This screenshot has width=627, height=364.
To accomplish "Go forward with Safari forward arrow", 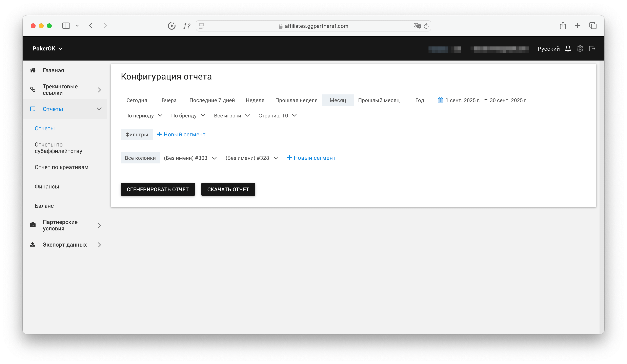I will coord(105,26).
